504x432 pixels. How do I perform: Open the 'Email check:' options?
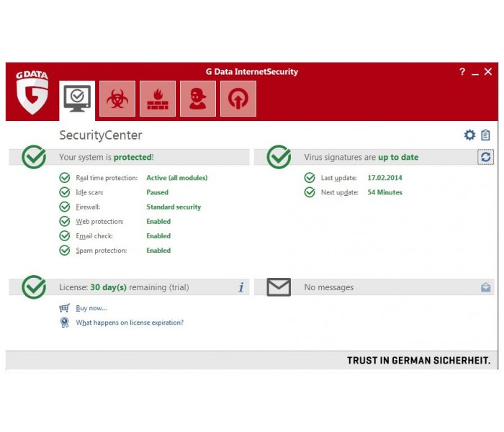click(x=94, y=236)
